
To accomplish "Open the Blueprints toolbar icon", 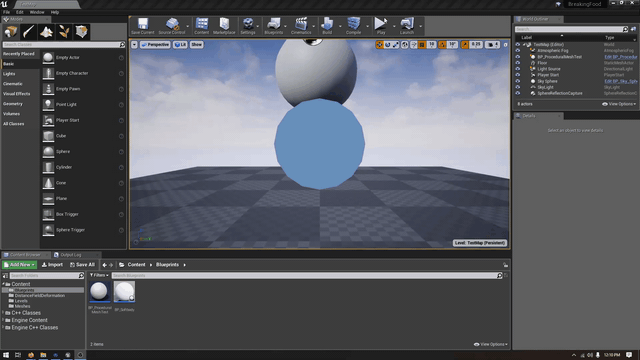I will click(273, 26).
